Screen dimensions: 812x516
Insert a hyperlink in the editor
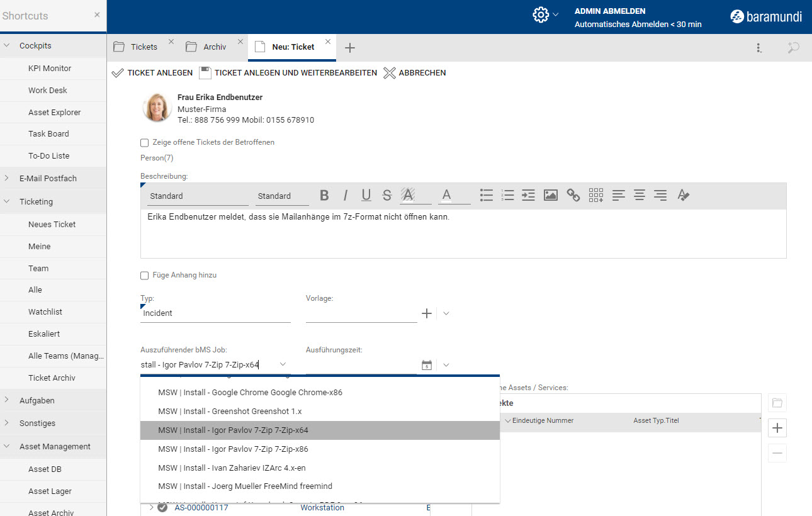point(573,196)
